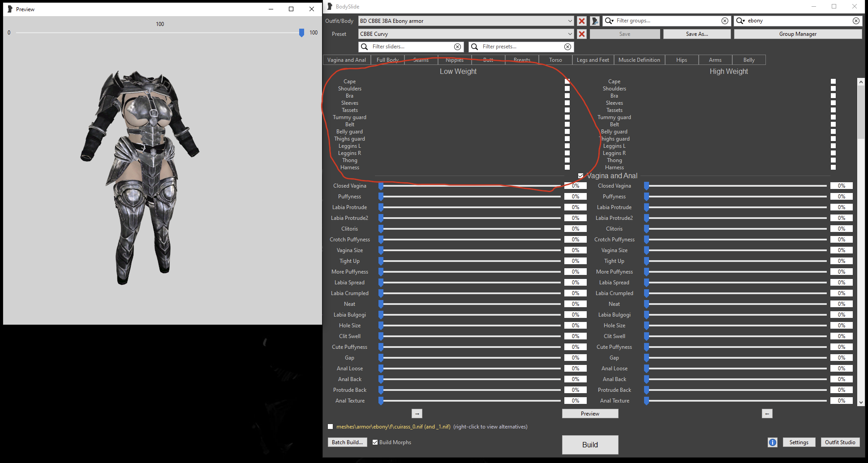Screen dimensions: 868x463
Task: Clear the Filter presets box
Action: [x=567, y=47]
